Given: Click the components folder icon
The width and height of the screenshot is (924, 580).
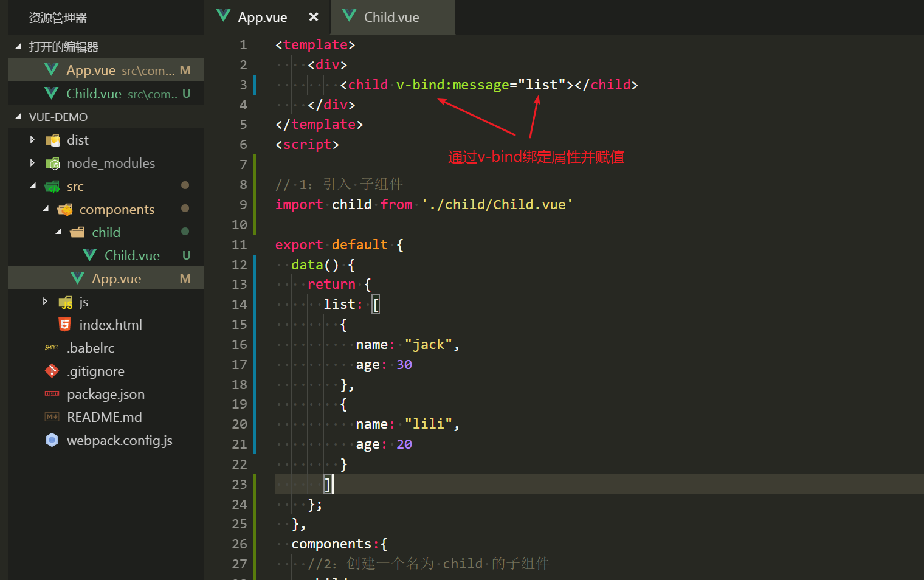Looking at the screenshot, I should (x=65, y=210).
